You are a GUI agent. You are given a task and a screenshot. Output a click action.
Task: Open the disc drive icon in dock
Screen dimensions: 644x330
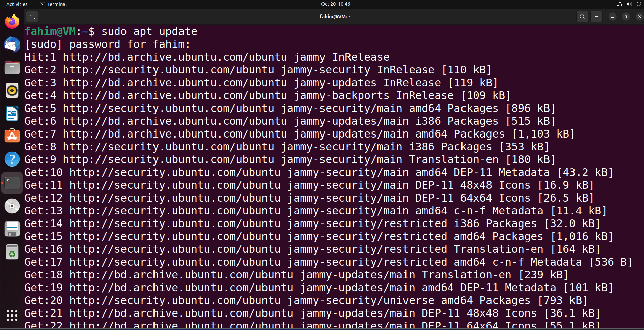tap(12, 206)
